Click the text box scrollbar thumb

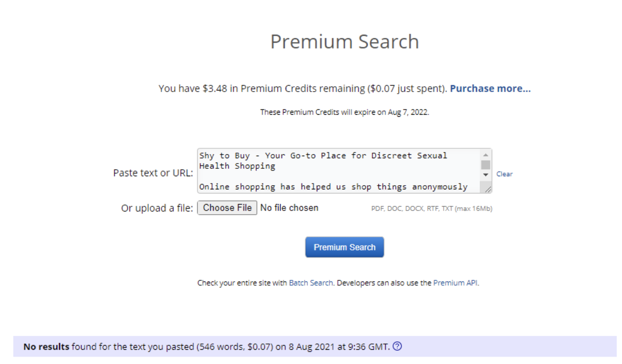[486, 165]
